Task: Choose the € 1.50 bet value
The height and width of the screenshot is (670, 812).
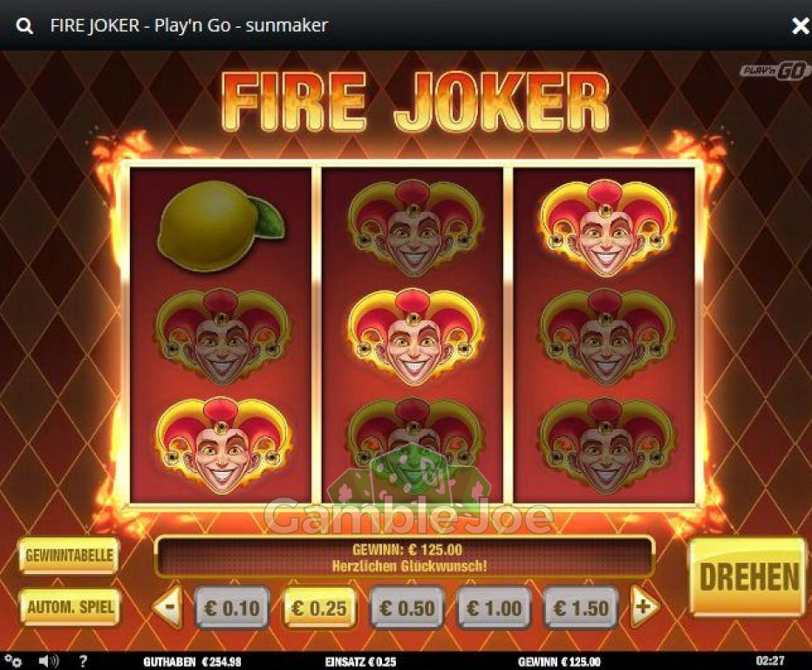Action: tap(581, 607)
